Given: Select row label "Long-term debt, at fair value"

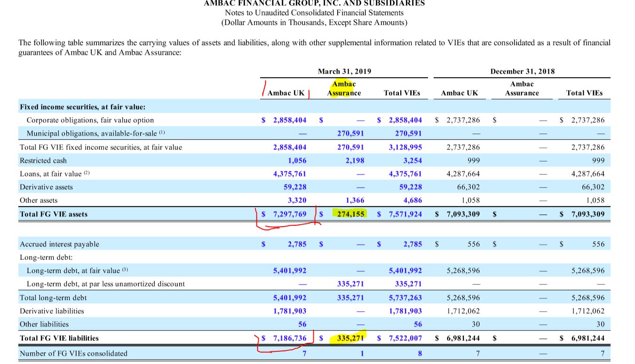Looking at the screenshot, I should (77, 270).
